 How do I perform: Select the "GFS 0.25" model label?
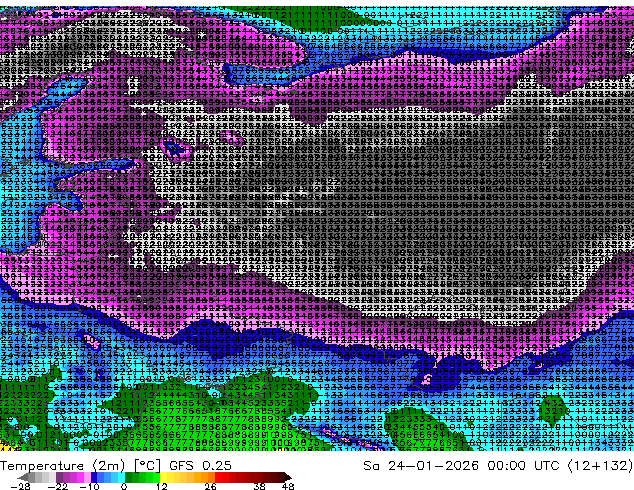[200, 466]
